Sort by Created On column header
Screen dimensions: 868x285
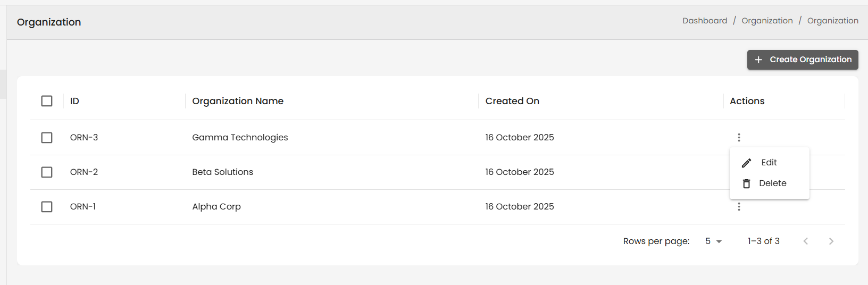[x=512, y=101]
